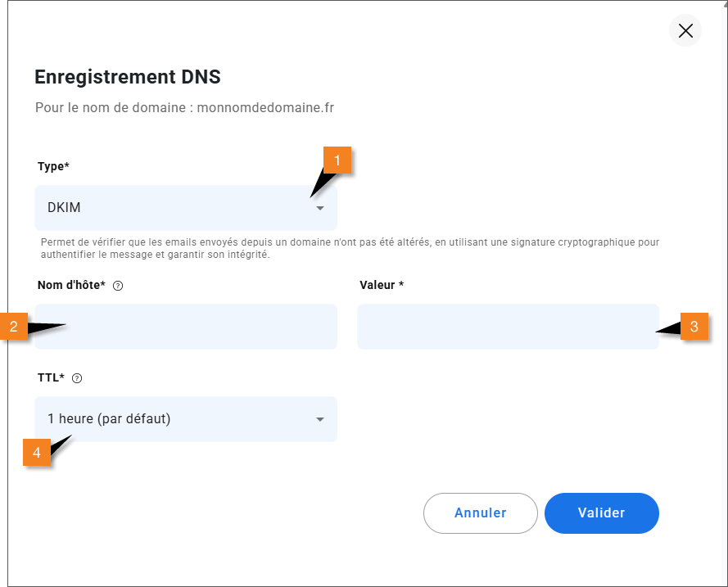Focus the Nom d'hôte input field

[186, 327]
